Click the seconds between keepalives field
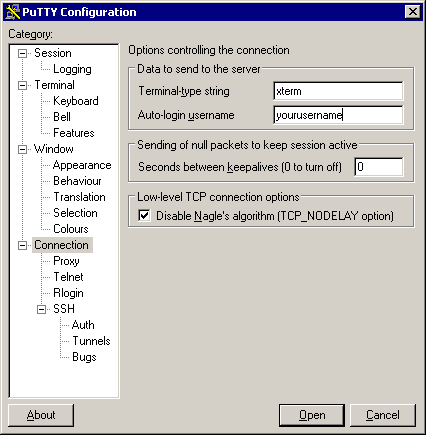This screenshot has width=426, height=435. [379, 167]
